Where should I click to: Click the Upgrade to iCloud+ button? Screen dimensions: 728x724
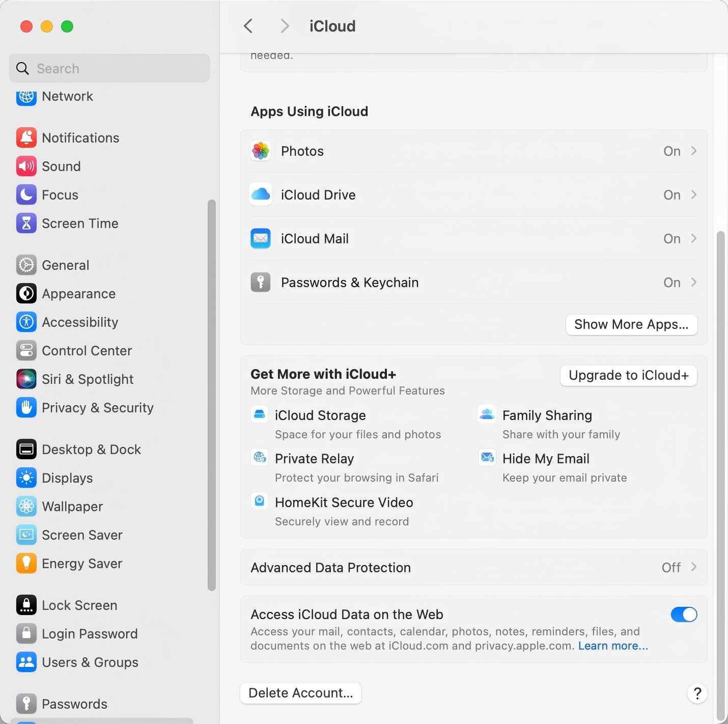coord(628,376)
